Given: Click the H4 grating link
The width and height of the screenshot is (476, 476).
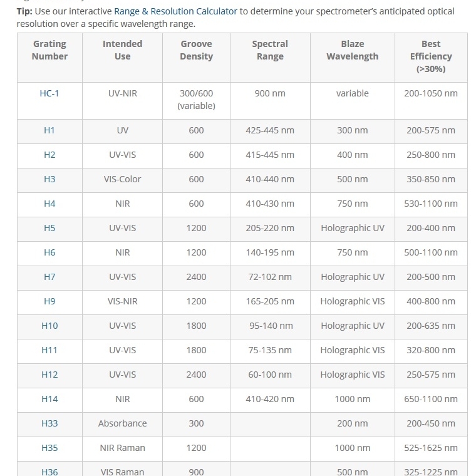Looking at the screenshot, I should [x=49, y=204].
